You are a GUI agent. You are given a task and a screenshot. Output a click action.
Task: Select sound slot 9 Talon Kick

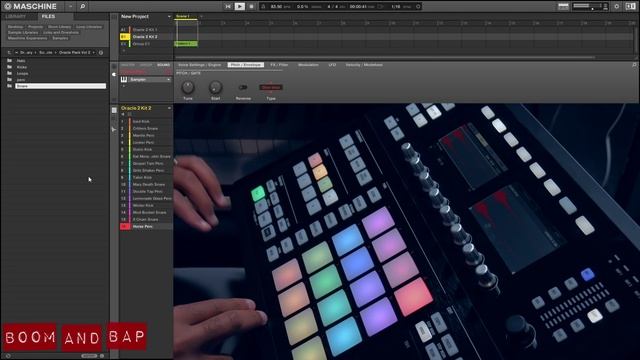coord(146,178)
